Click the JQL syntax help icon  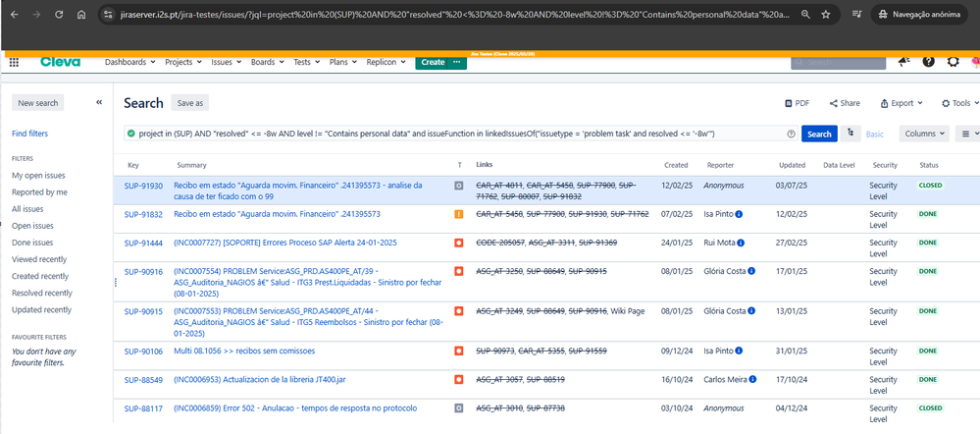point(792,134)
